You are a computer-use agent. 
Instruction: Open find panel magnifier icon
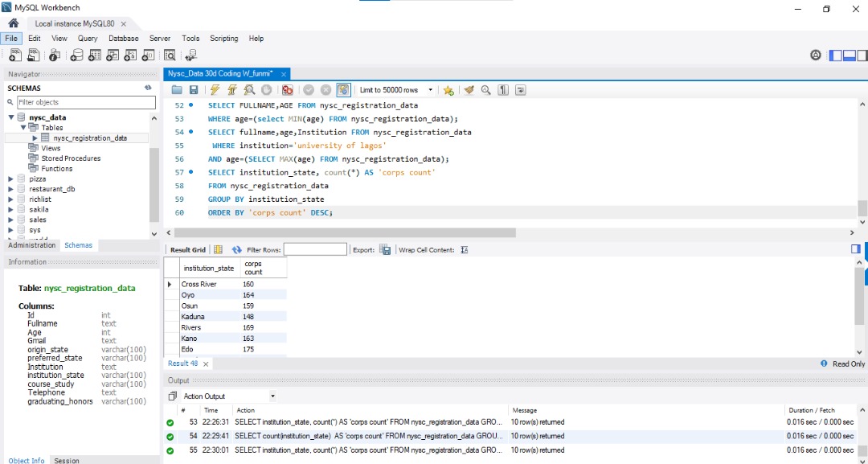click(486, 90)
